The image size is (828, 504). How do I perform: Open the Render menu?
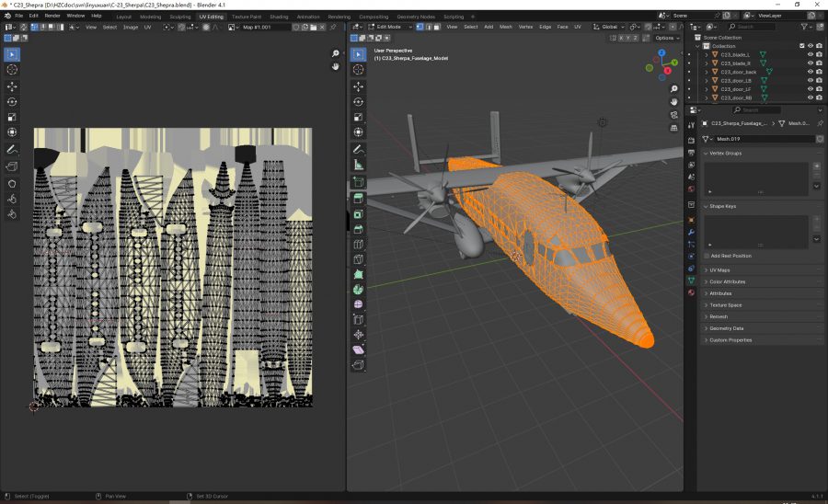point(52,16)
